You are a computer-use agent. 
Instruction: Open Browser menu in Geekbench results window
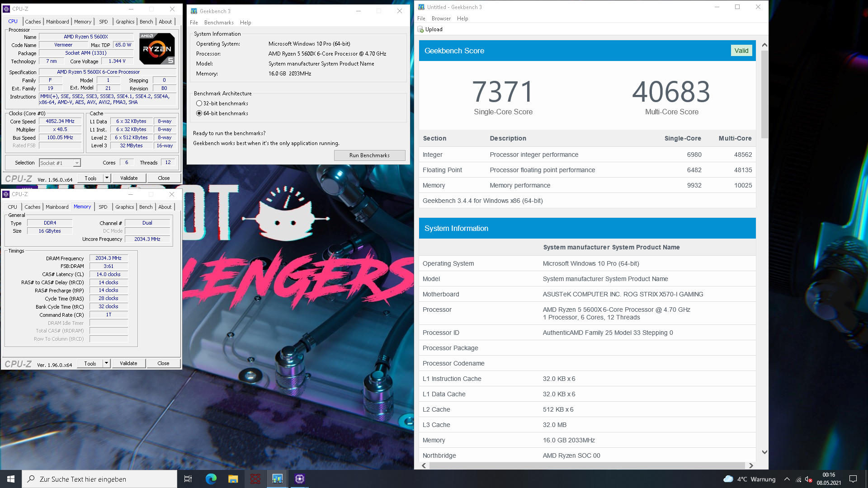[441, 19]
